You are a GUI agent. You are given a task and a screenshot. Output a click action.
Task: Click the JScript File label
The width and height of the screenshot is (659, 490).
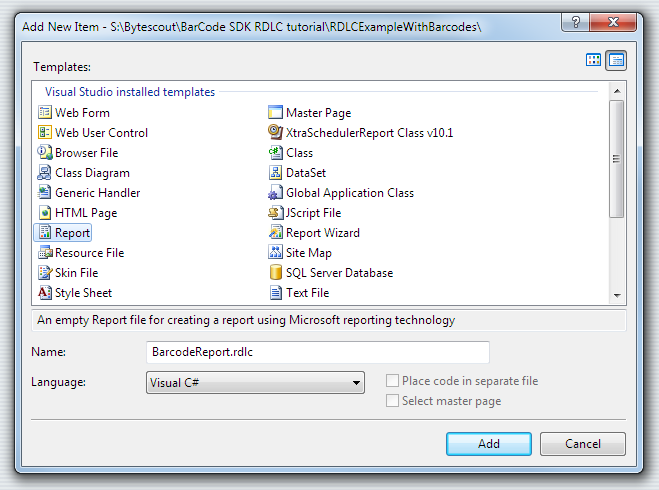pyautogui.click(x=314, y=213)
